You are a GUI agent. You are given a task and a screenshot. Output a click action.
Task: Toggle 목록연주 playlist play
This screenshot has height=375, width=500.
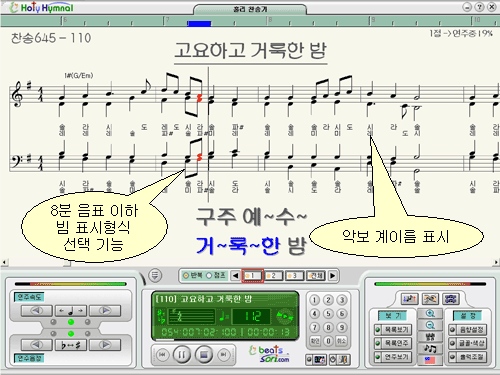[x=393, y=343]
